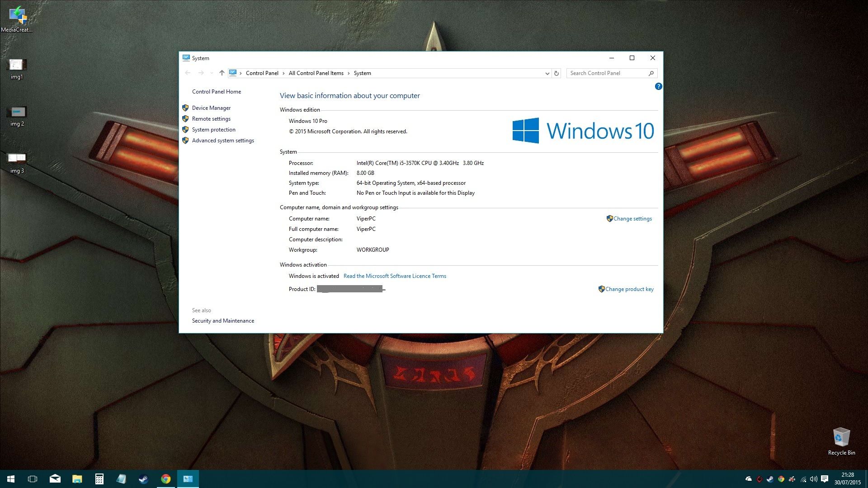Image resolution: width=868 pixels, height=488 pixels.
Task: Click the Windows 10 Pro edition text
Action: tap(308, 121)
